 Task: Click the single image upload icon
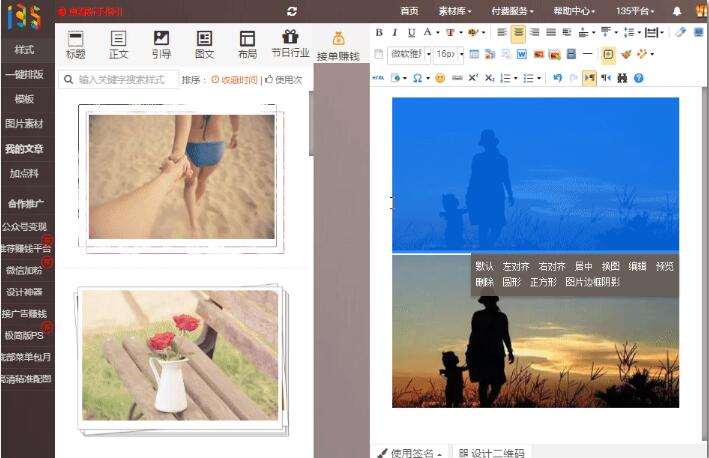539,55
